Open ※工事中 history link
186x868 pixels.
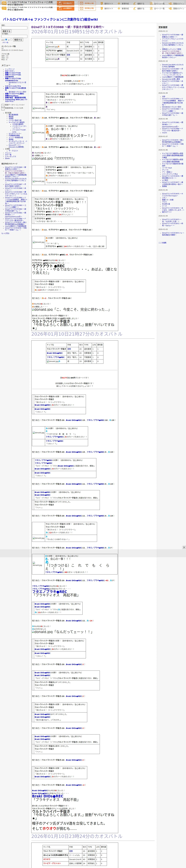[165, 180]
